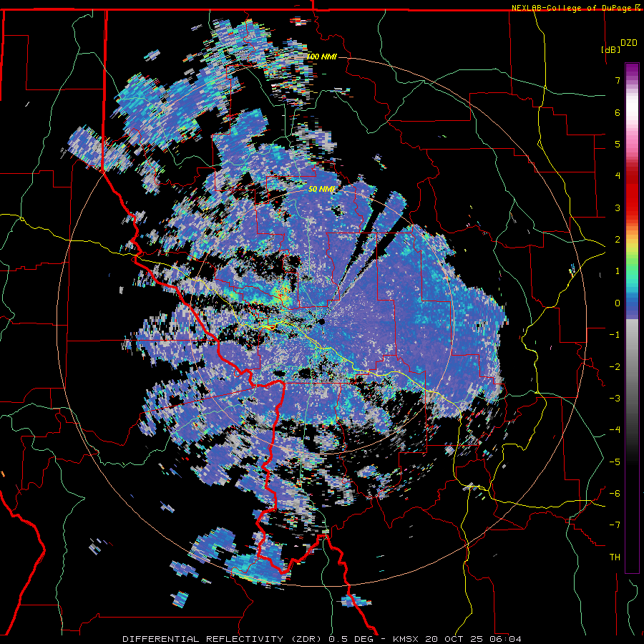This screenshot has height=644, width=644.
Task: Click the [dB] units label
Action: tap(610, 49)
